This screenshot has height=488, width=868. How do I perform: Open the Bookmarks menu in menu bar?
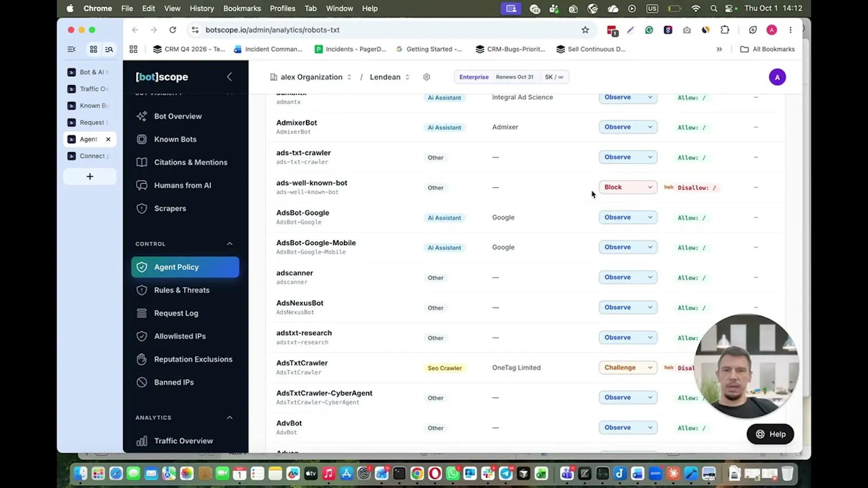tap(242, 8)
